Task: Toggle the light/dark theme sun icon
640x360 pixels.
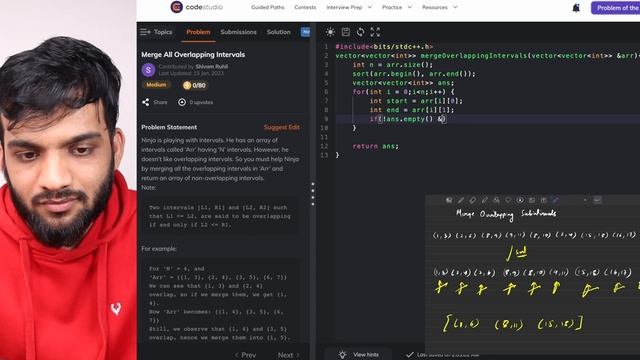Action: tap(330, 32)
